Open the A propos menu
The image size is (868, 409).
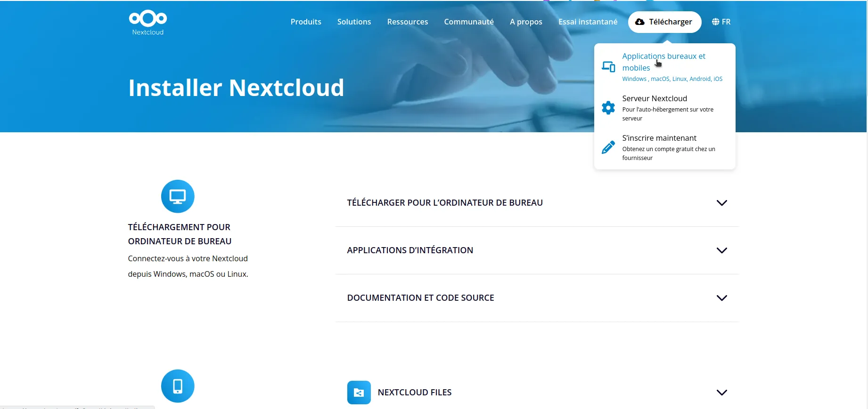(x=526, y=22)
